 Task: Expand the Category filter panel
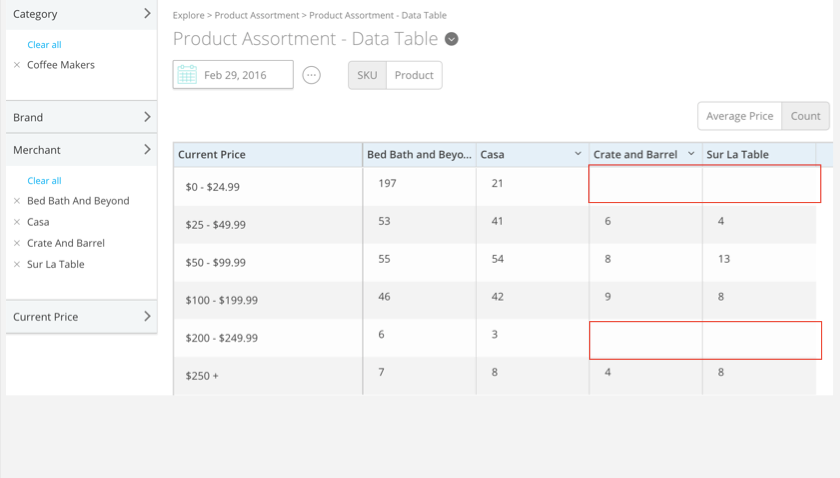[x=81, y=14]
